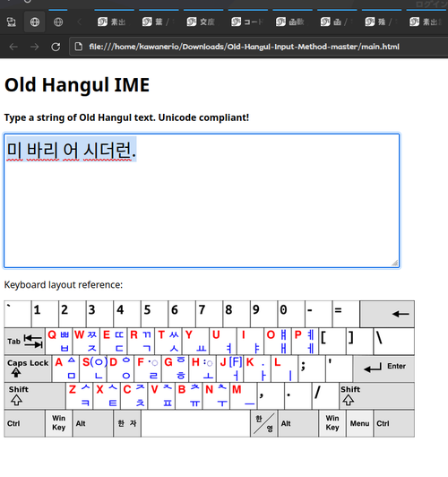The height and width of the screenshot is (477, 448).
Task: Click the selected Hangul text 미 바리 어 시더런
Action: (71, 151)
